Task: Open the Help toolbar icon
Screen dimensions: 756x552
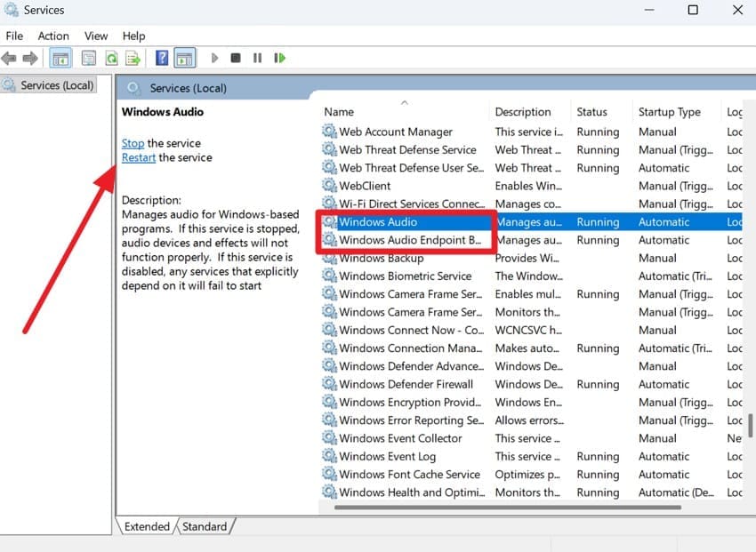Action: click(x=162, y=58)
